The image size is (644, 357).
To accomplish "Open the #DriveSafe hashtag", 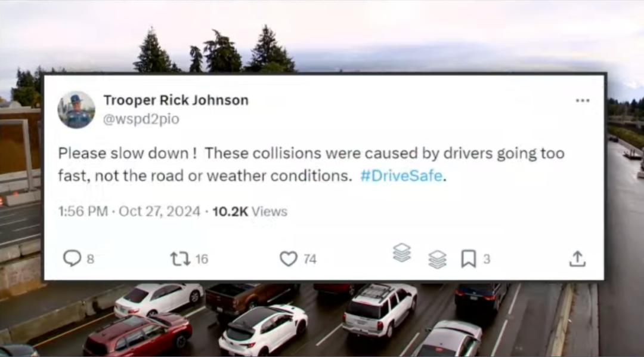I will coord(401,176).
